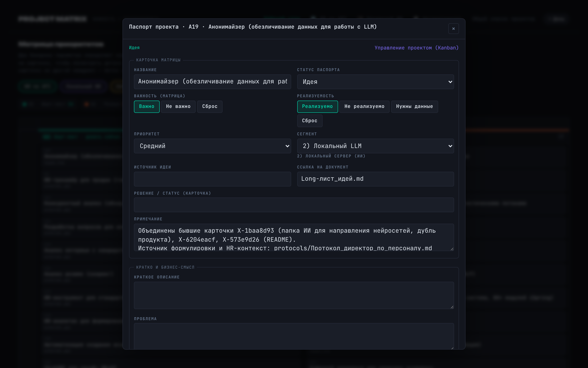Grab the Краткое описание textarea resize handle
The height and width of the screenshot is (368, 588).
point(452,307)
